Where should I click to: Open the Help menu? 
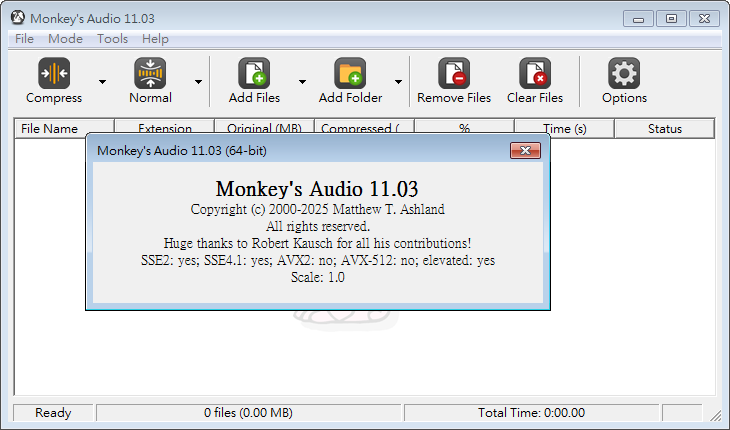point(155,39)
